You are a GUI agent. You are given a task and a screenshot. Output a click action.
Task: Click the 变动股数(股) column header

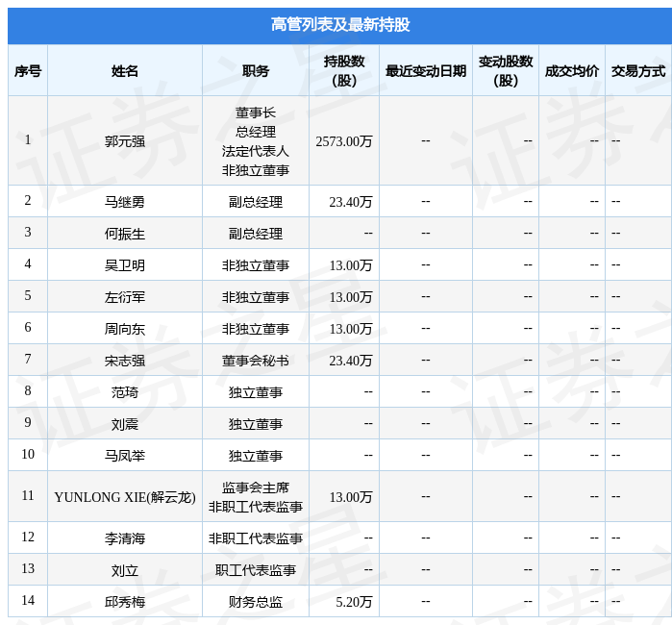pos(506,71)
